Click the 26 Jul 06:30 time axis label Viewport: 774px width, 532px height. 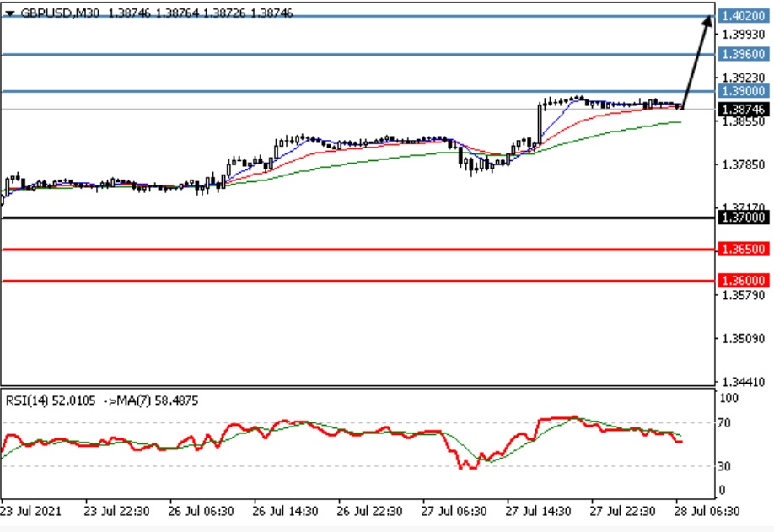click(x=201, y=511)
